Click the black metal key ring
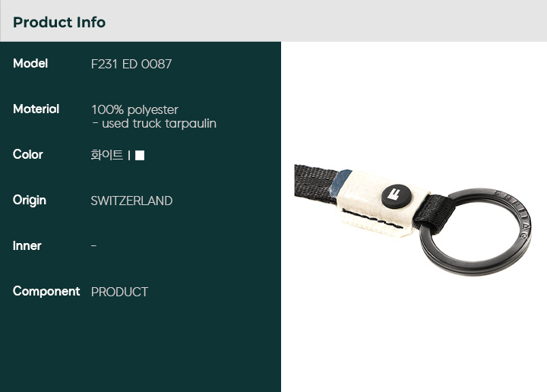 pyautogui.click(x=475, y=232)
